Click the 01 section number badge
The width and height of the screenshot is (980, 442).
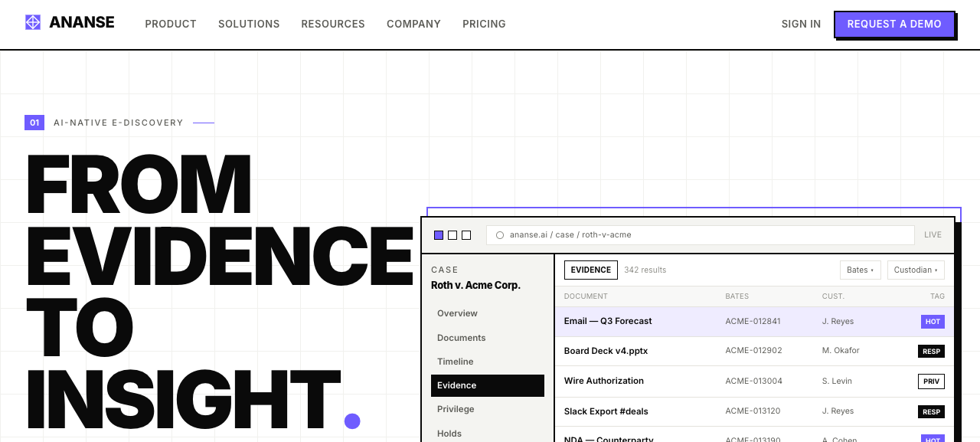[x=34, y=123]
